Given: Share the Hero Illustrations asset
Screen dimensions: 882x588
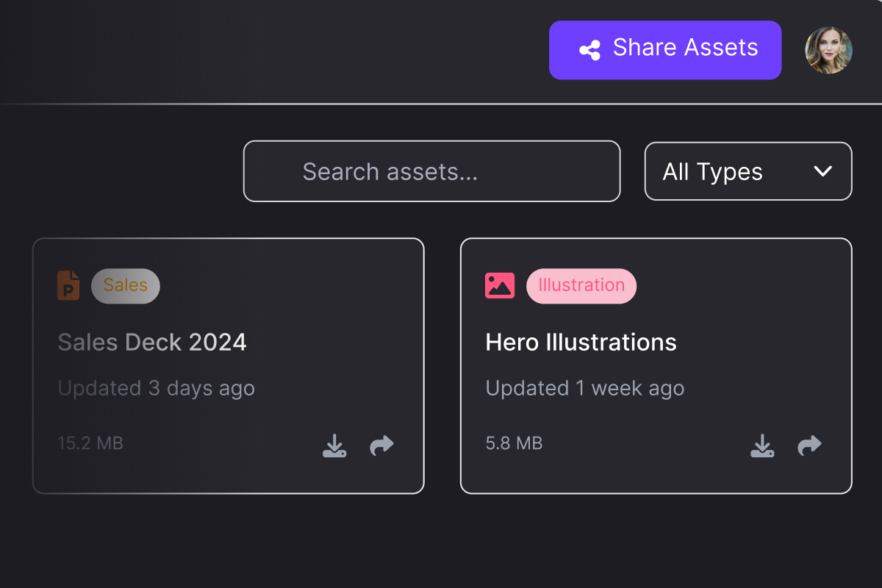Looking at the screenshot, I should 809,445.
